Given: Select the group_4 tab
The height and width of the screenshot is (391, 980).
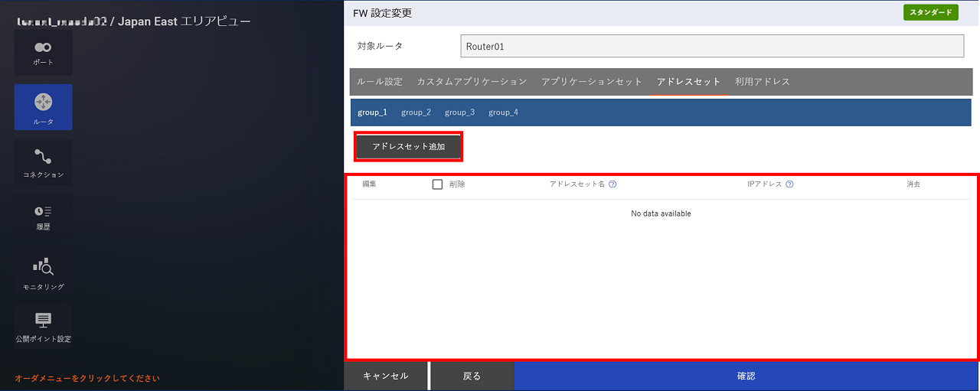Looking at the screenshot, I should click(503, 112).
